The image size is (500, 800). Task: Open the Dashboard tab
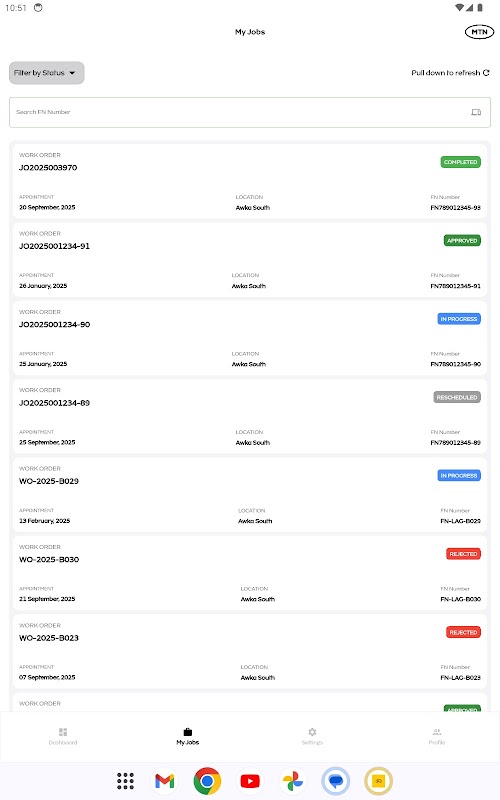63,736
